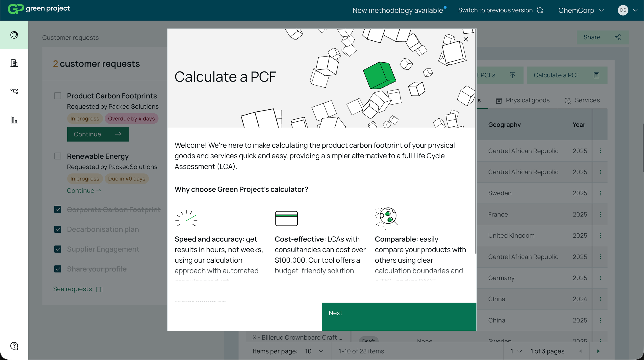Click the dialog vertical scrollbar
The width and height of the screenshot is (644, 360).
[x=475, y=141]
